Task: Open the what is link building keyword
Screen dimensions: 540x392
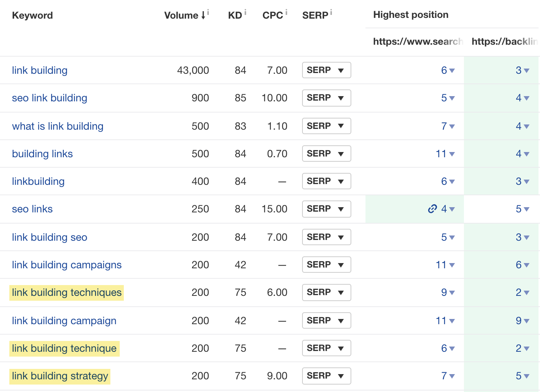Action: (x=57, y=126)
